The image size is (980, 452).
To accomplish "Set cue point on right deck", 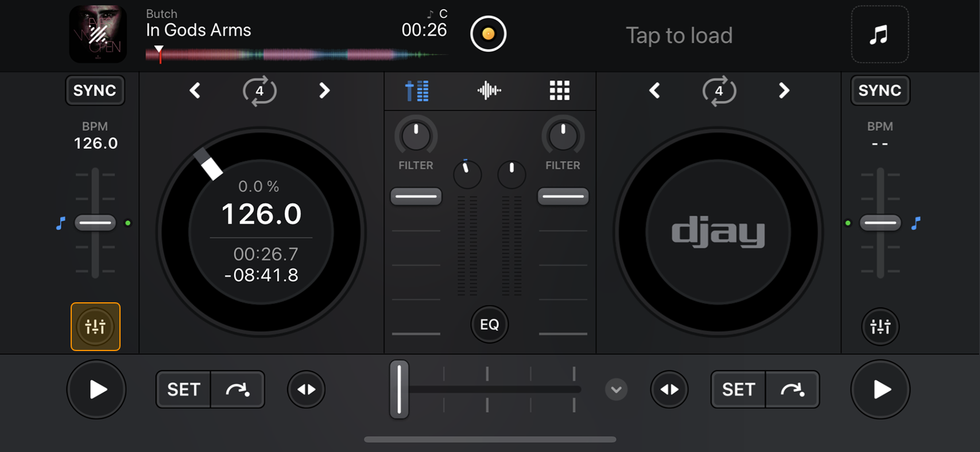I will coord(738,389).
